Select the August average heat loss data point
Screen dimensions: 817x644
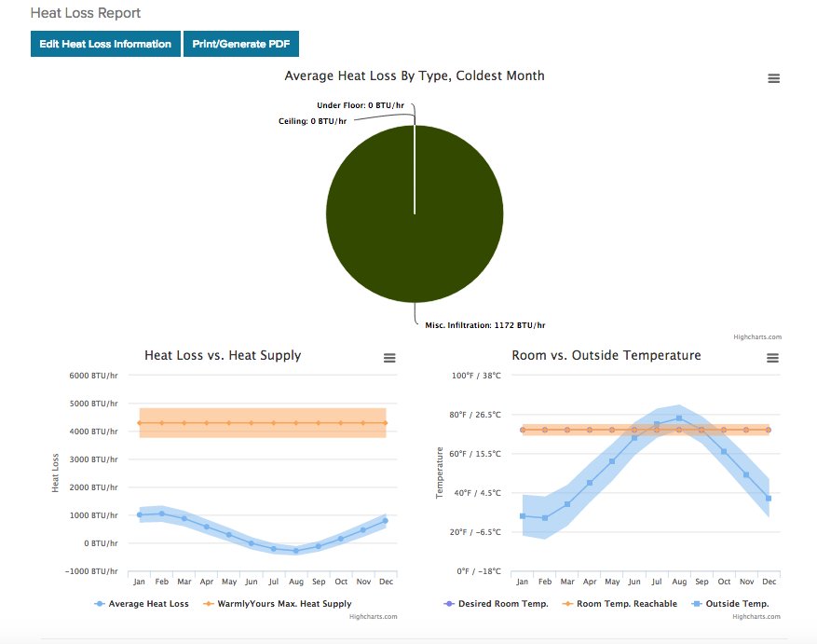pos(296,551)
